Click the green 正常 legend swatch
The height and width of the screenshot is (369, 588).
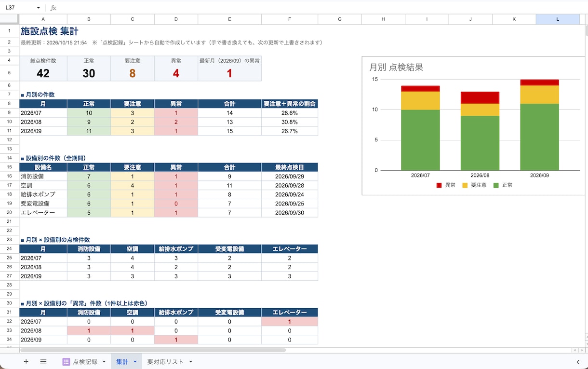point(496,185)
